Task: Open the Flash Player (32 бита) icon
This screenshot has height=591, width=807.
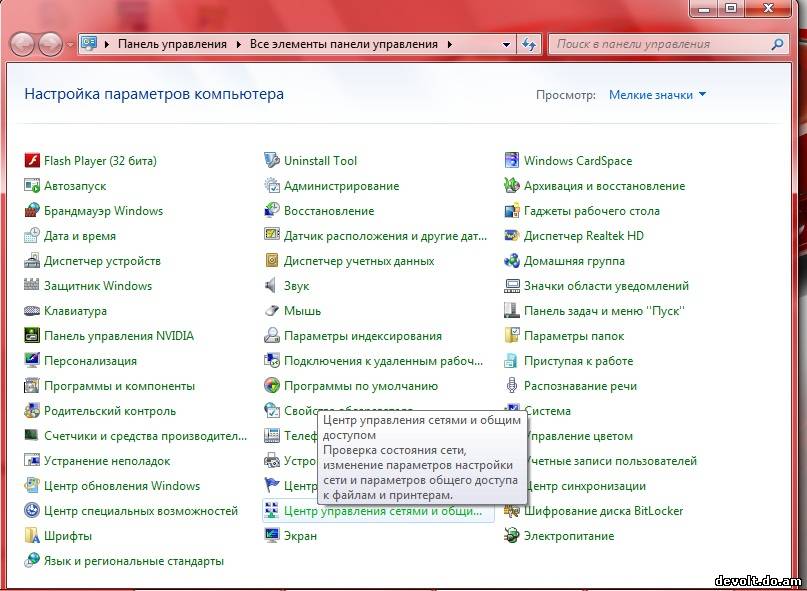Action: [32, 161]
